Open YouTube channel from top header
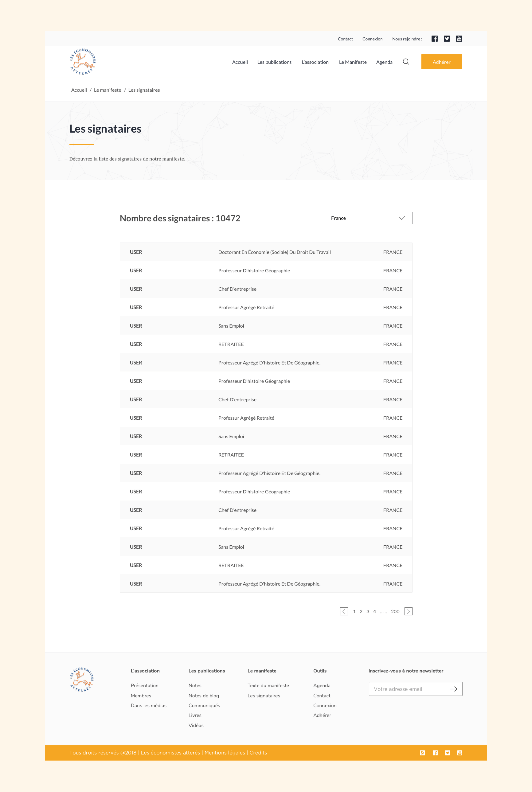 pos(459,39)
